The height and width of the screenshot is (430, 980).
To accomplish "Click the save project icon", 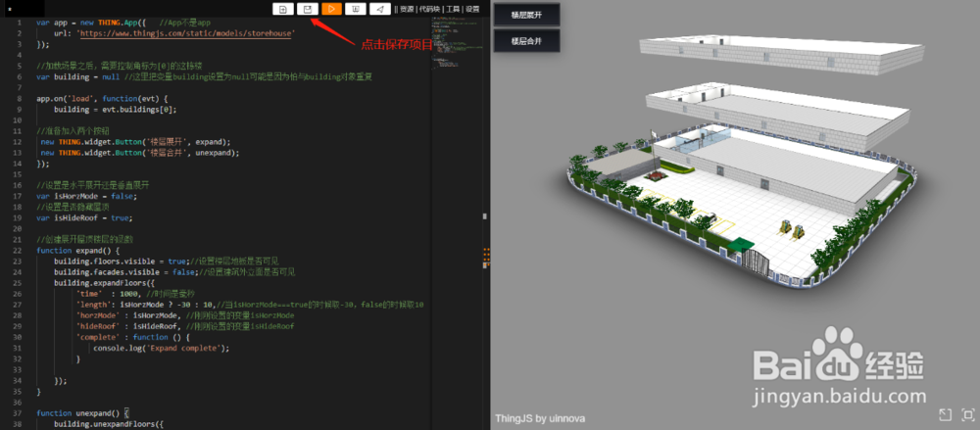I will [x=308, y=9].
